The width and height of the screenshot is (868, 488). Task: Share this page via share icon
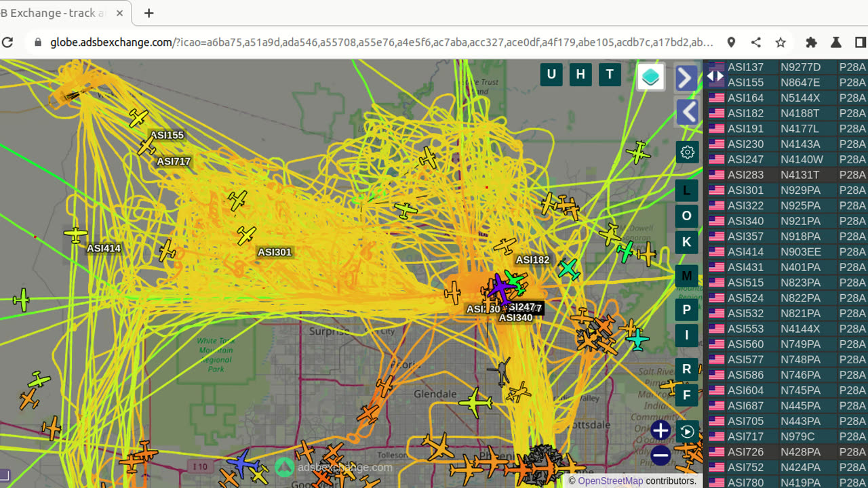pyautogui.click(x=756, y=42)
